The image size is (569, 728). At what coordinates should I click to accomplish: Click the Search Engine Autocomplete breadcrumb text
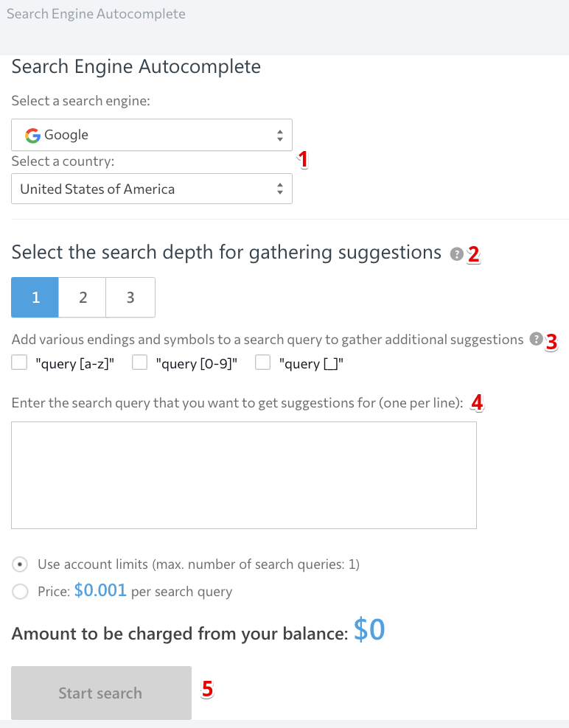[96, 14]
